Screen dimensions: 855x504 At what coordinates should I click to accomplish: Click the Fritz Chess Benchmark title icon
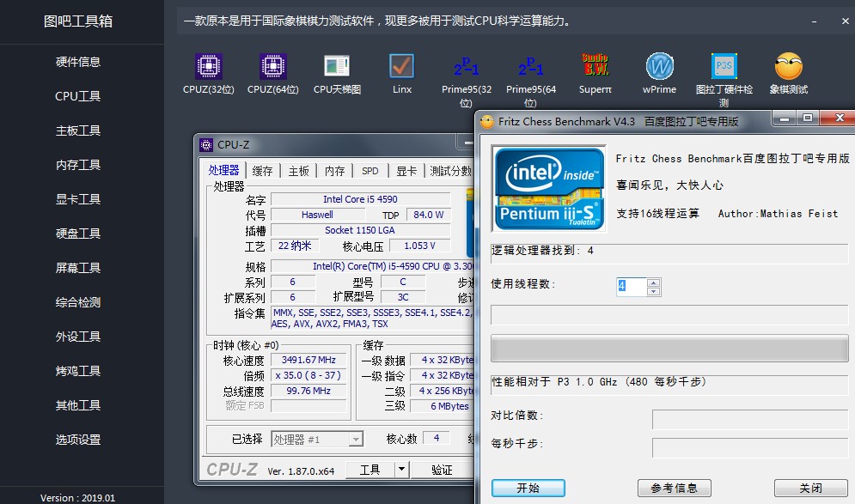pyautogui.click(x=486, y=122)
